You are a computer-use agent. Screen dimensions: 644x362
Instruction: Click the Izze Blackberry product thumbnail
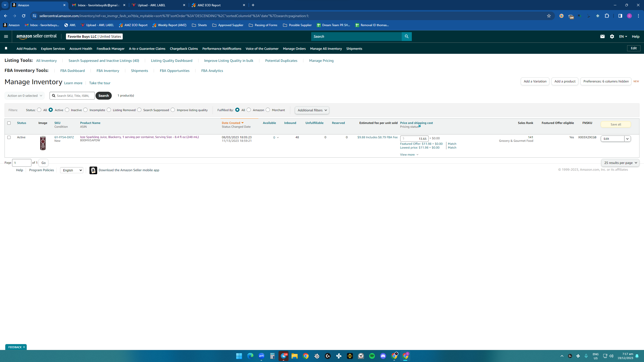[x=43, y=143]
